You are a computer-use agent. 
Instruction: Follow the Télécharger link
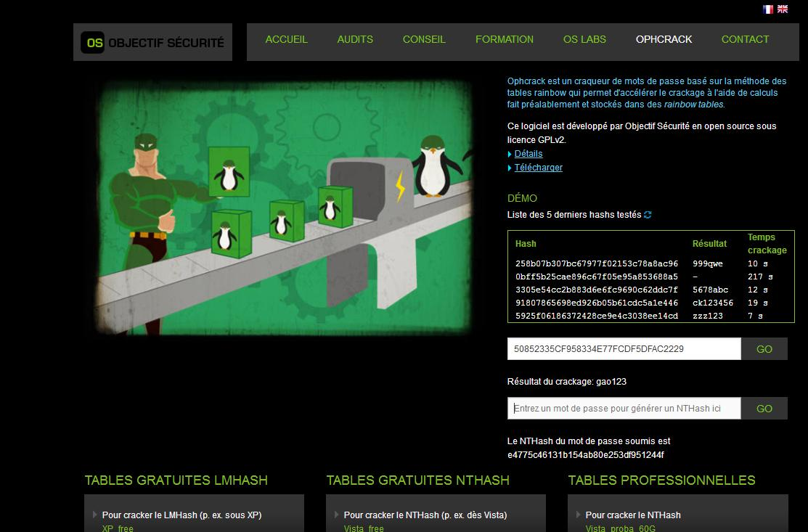(538, 168)
